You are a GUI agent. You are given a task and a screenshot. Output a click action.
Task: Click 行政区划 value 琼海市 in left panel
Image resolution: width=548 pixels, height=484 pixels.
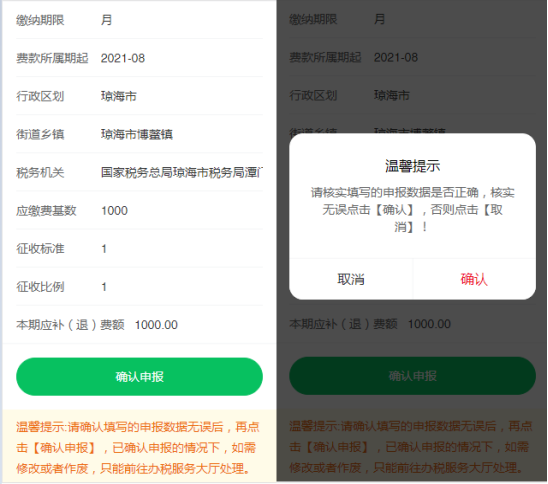tap(119, 96)
